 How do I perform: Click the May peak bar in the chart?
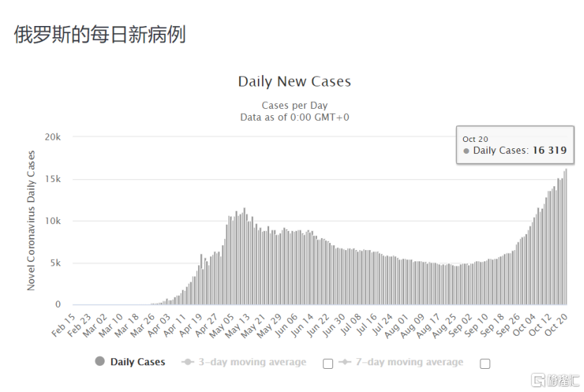pyautogui.click(x=245, y=256)
